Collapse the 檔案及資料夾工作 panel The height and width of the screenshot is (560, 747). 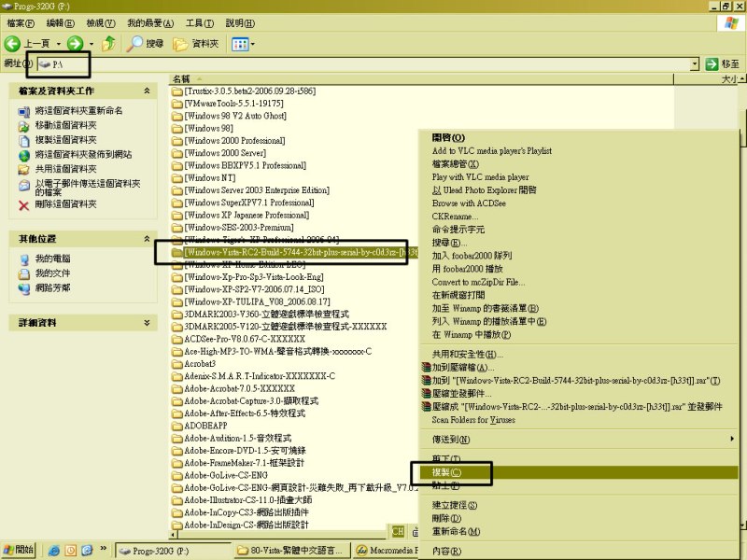[x=147, y=91]
